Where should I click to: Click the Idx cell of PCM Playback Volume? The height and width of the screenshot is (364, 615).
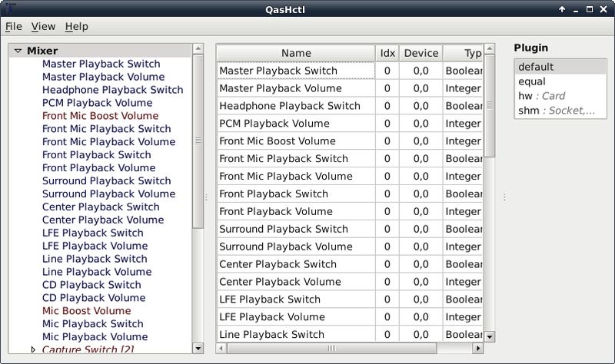[x=387, y=124]
